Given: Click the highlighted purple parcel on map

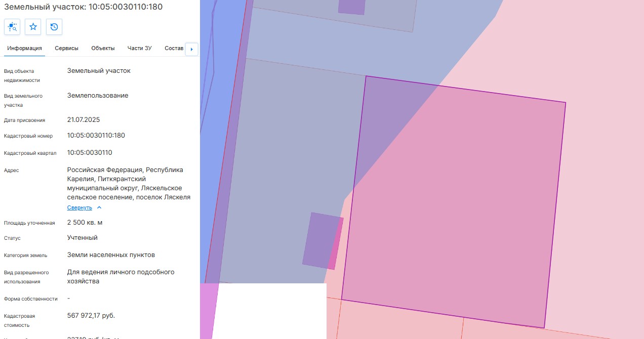Looking at the screenshot, I should (x=456, y=202).
